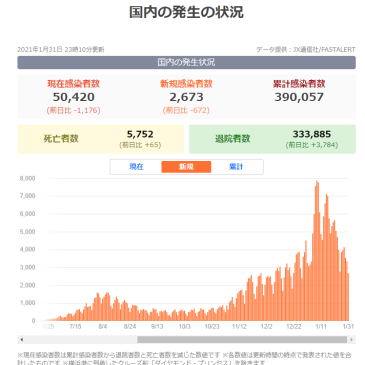Click the 現在感染者数 value 50,420
365x365 pixels.
pos(74,97)
